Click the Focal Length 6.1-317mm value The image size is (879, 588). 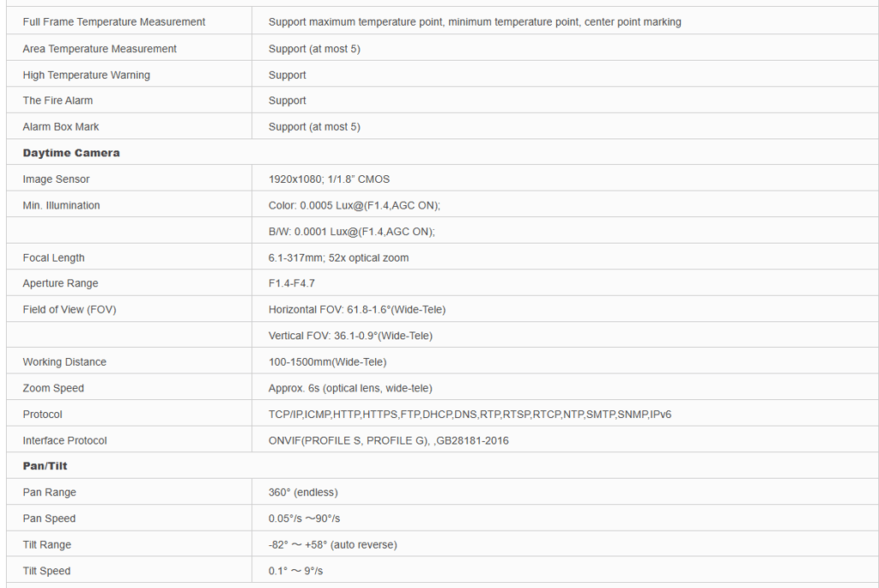[338, 258]
